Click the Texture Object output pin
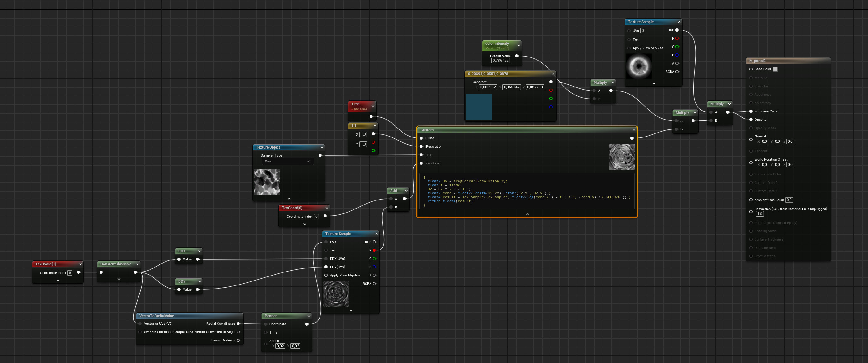Image resolution: width=868 pixels, height=363 pixels. tap(320, 156)
